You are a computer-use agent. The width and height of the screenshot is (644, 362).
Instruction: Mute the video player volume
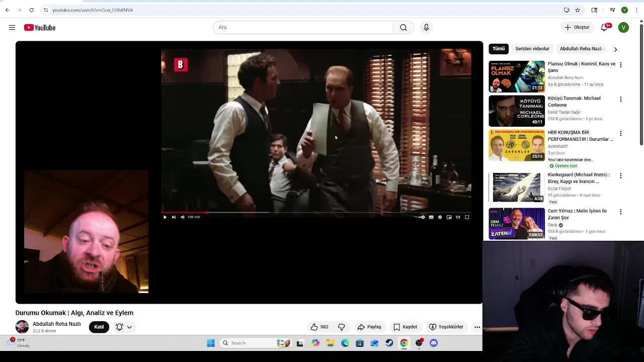pyautogui.click(x=182, y=217)
